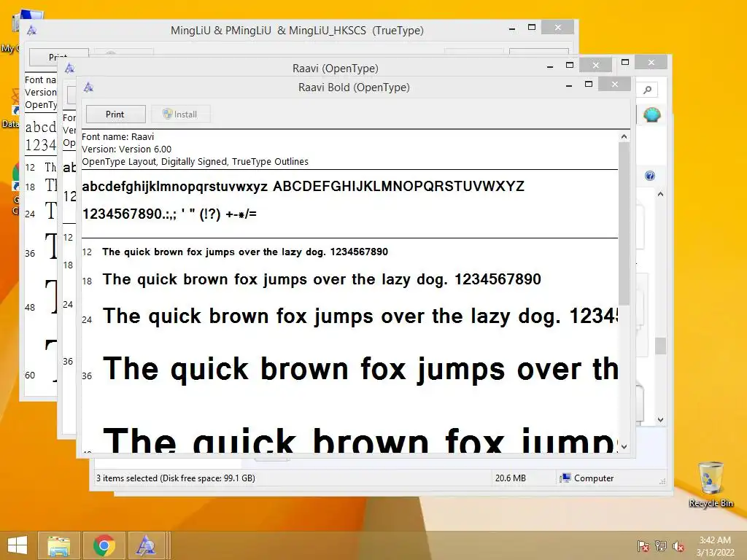Click the font viewer taskbar icon
This screenshot has height=560, width=747.
(x=145, y=545)
